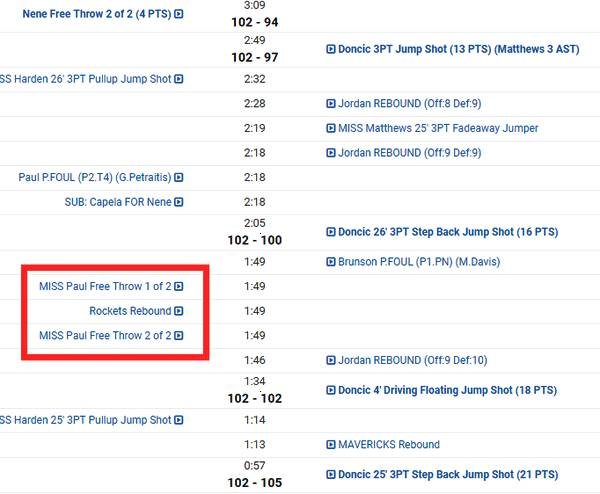
Task: Click Doncic 4' Driving Floating Jump Shot link
Action: click(447, 390)
